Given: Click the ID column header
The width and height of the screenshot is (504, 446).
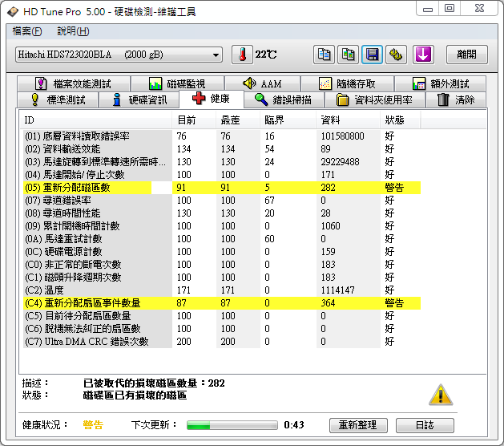Looking at the screenshot, I should pos(95,120).
